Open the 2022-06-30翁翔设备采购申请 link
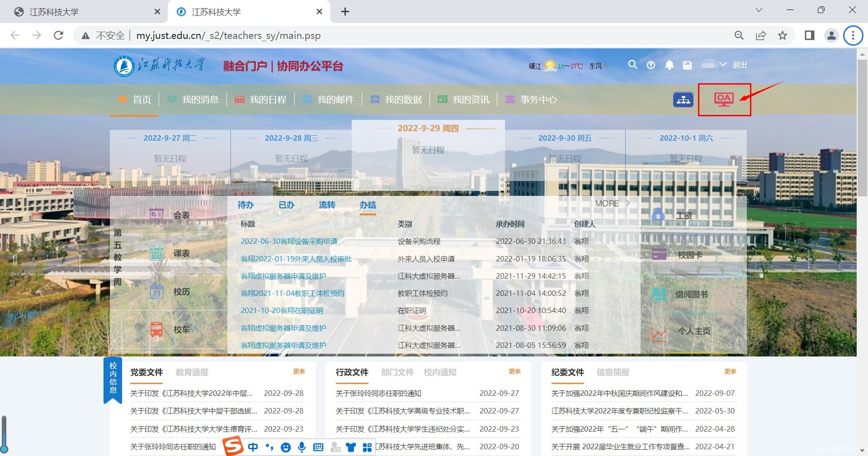 point(289,241)
